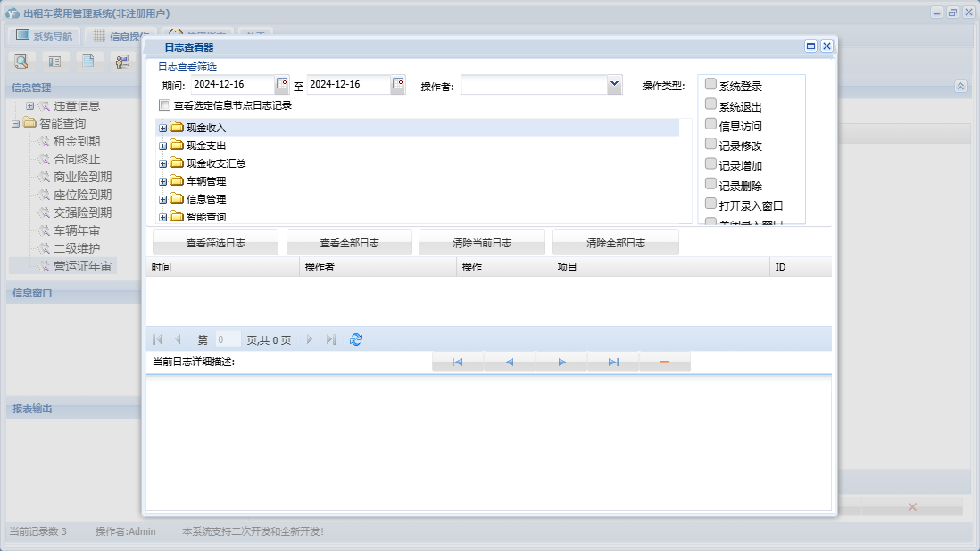This screenshot has width=980, height=551.
Task: Go to next log detail record
Action: tap(561, 362)
